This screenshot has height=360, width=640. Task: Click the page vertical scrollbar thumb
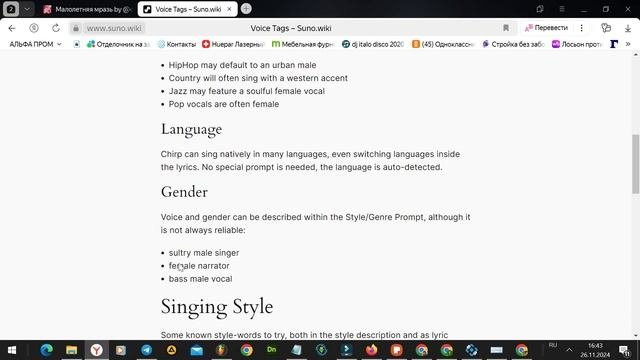pos(636,163)
